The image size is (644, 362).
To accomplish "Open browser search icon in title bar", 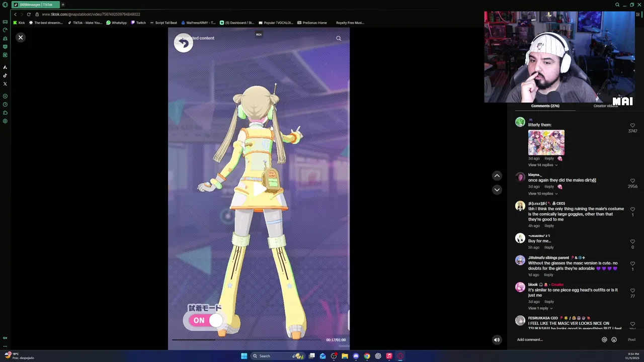I will tap(617, 5).
